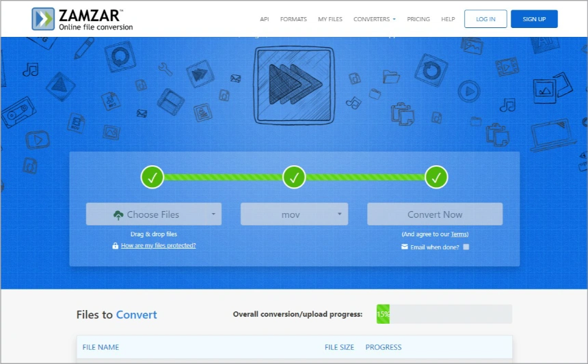Open MY FILES in navigation
This screenshot has height=364, width=588.
[330, 19]
